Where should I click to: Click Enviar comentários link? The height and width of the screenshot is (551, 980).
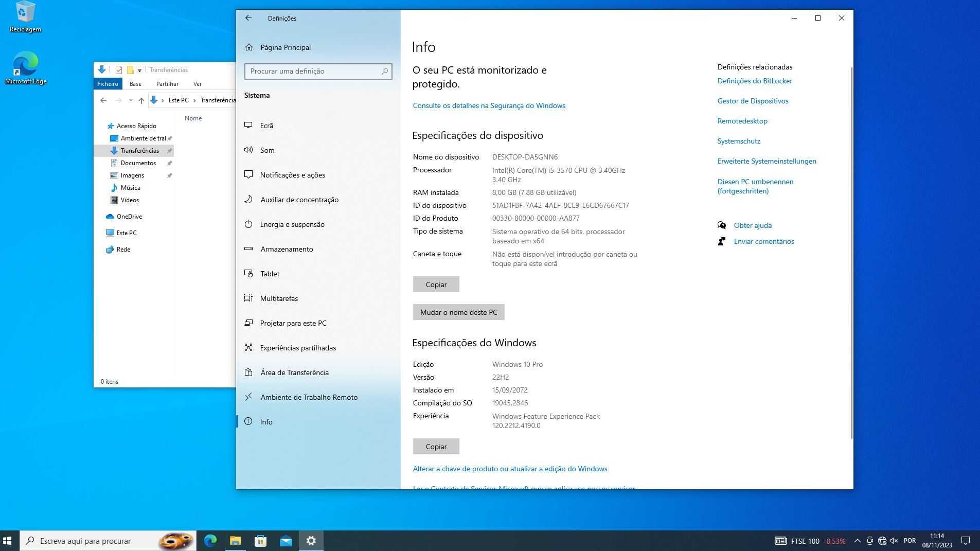[x=763, y=241]
